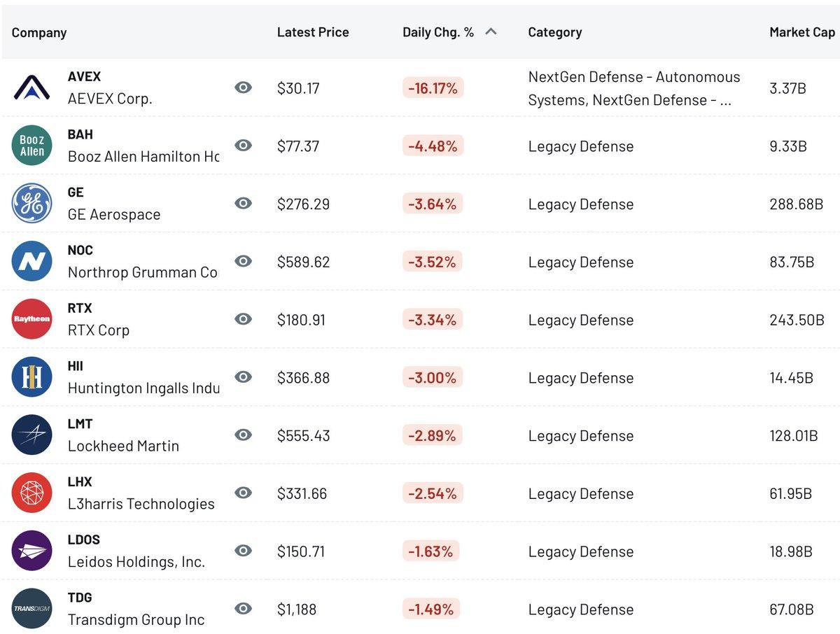Click the AEVEX Corp. logo icon
This screenshot has height=634, width=840.
(x=31, y=87)
